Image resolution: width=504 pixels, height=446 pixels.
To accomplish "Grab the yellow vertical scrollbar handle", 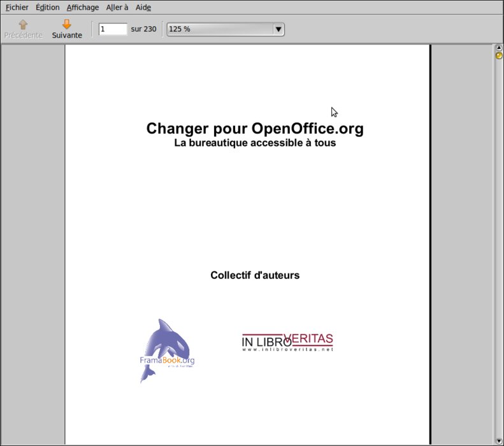I will (x=499, y=55).
